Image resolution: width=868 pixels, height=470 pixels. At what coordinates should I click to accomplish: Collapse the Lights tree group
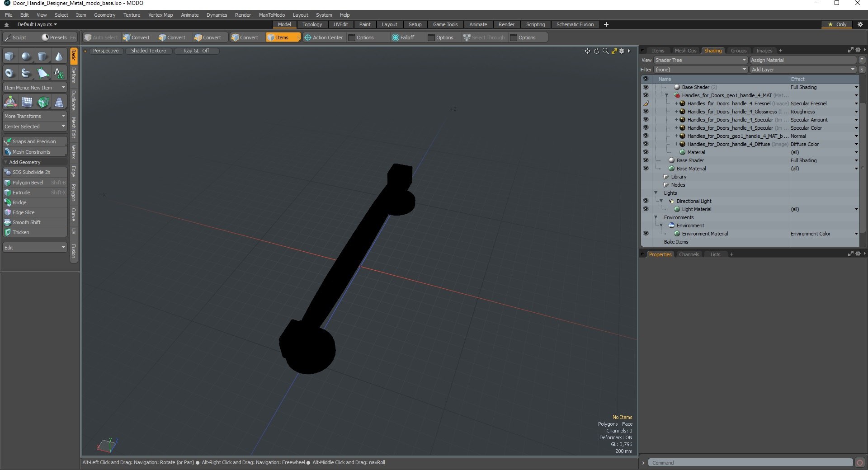click(656, 193)
